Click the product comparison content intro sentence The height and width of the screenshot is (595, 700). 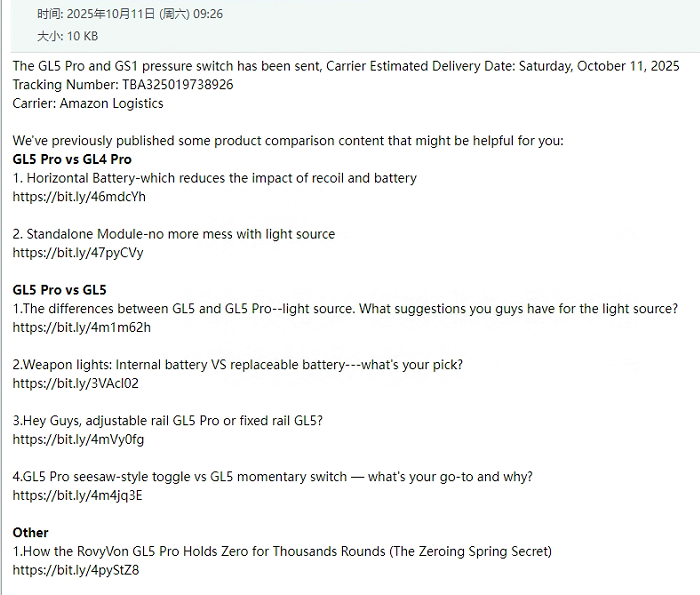pos(288,141)
